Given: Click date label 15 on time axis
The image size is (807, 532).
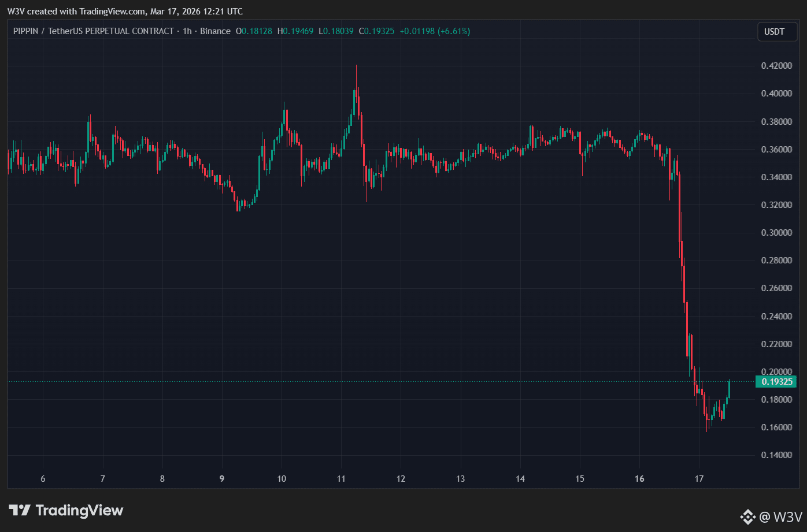Looking at the screenshot, I should coord(580,479).
